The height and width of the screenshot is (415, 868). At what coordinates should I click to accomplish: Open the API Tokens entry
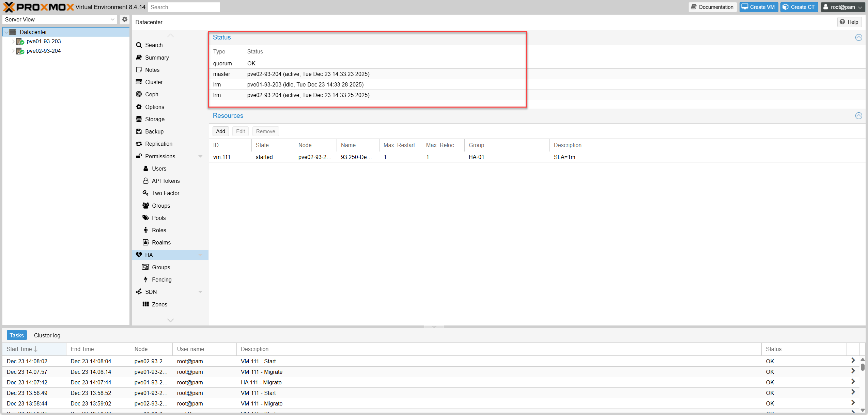click(x=166, y=181)
